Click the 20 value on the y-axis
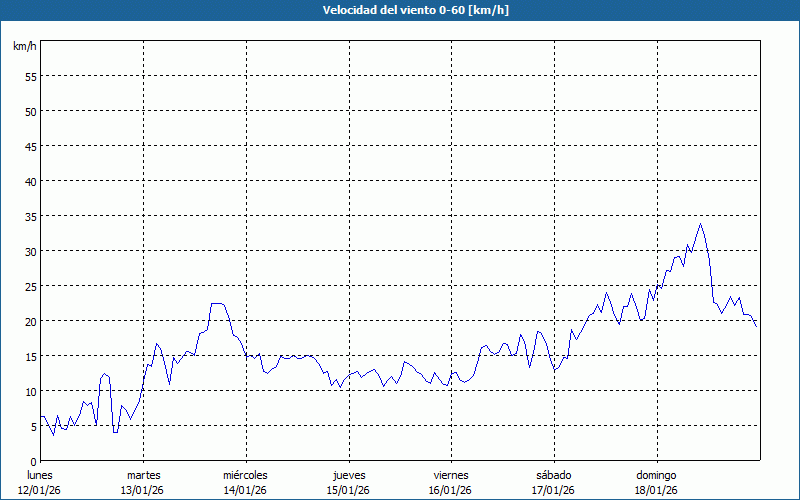 30,321
